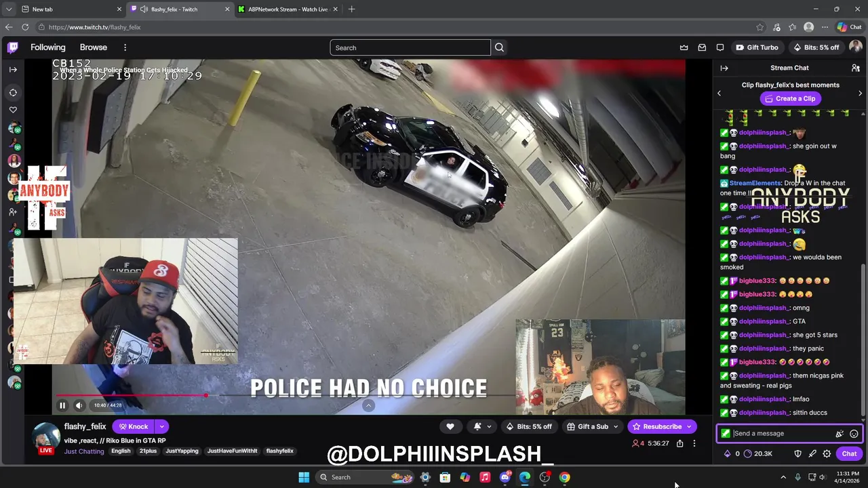868x488 pixels.
Task: Click the JustYapping tag
Action: pos(182,451)
